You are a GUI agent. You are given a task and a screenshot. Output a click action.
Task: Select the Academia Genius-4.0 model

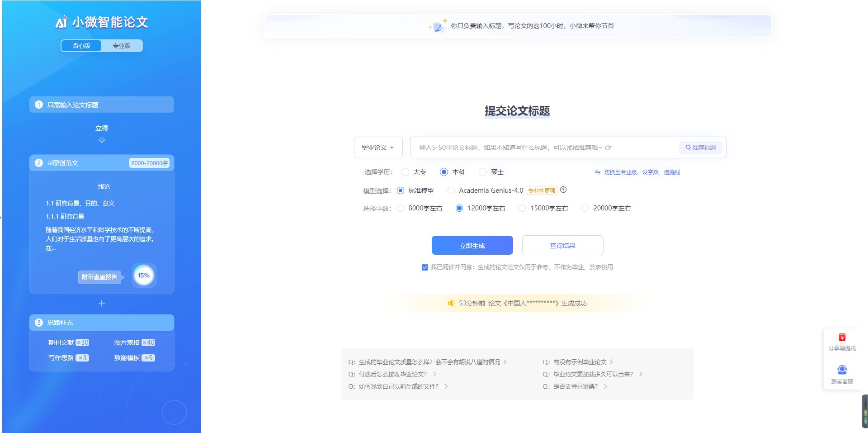coord(485,190)
